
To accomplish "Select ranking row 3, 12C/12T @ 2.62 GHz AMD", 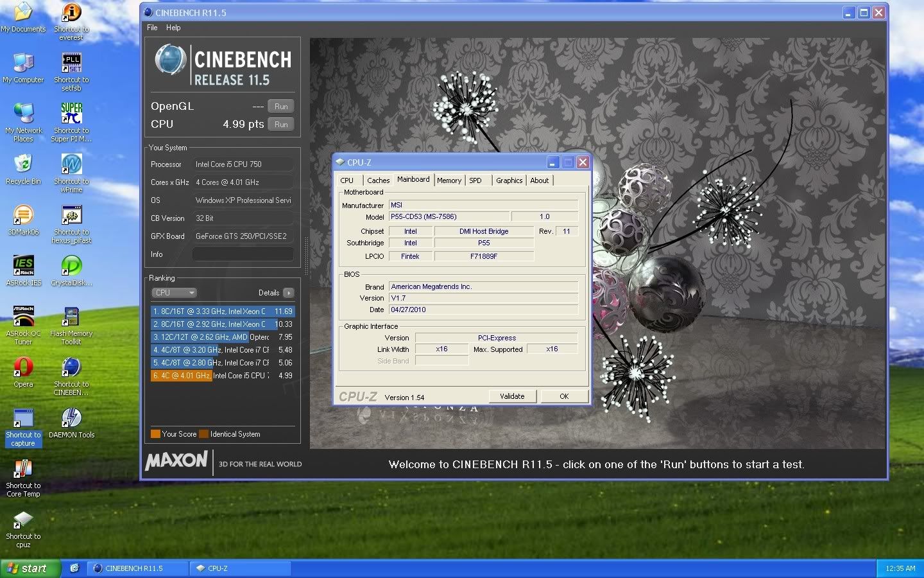I will click(x=222, y=337).
